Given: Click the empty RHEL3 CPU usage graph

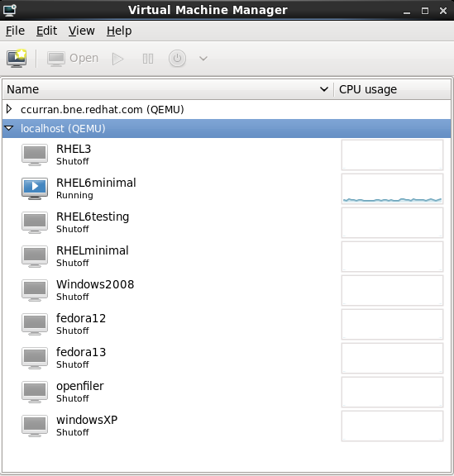Looking at the screenshot, I should tap(392, 155).
